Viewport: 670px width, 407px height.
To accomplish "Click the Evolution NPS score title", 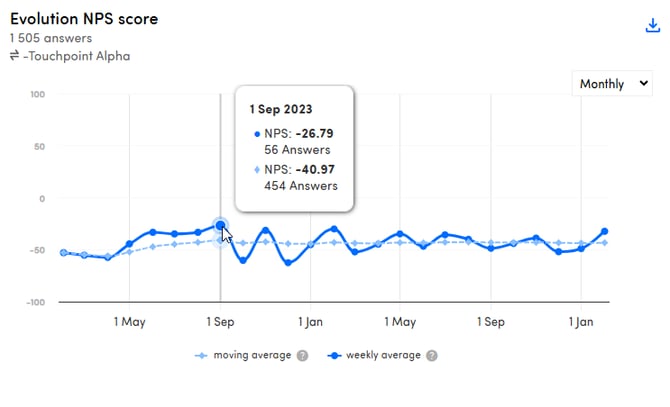I will pos(84,19).
